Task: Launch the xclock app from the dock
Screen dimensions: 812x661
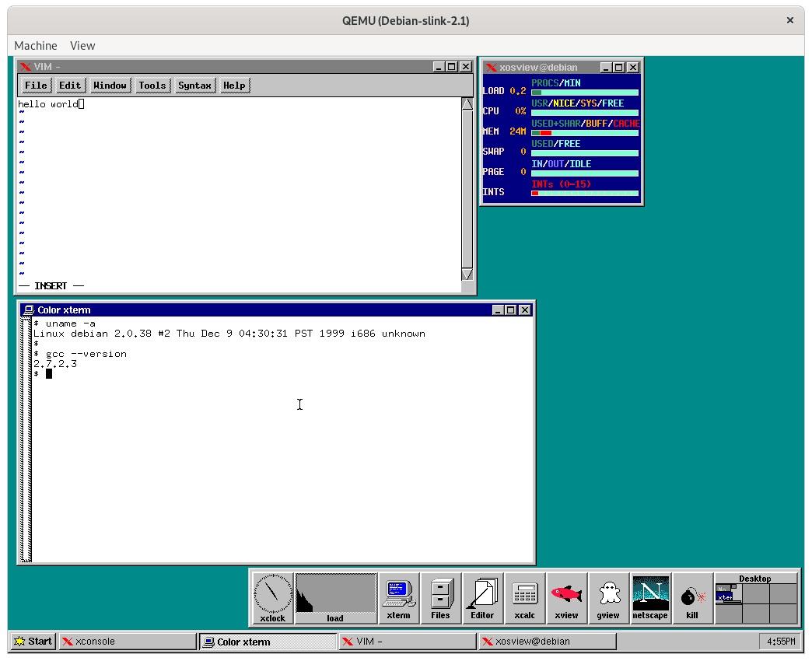Action: coord(272,597)
